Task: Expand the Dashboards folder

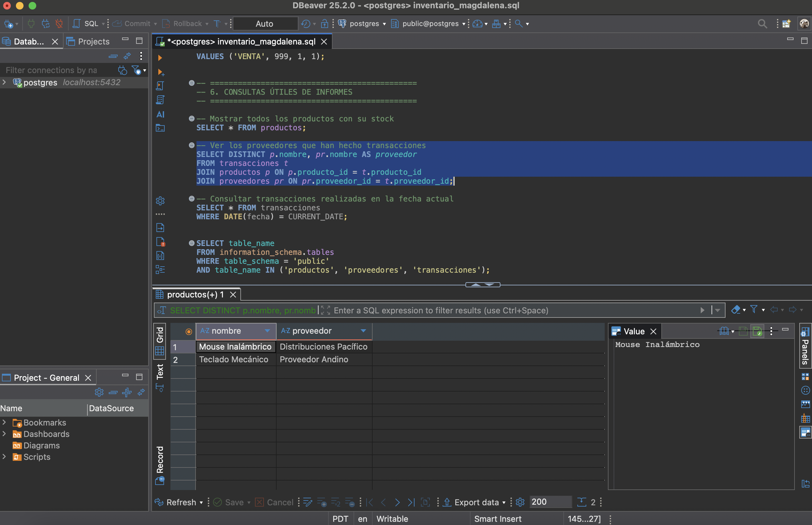Action: pos(4,434)
